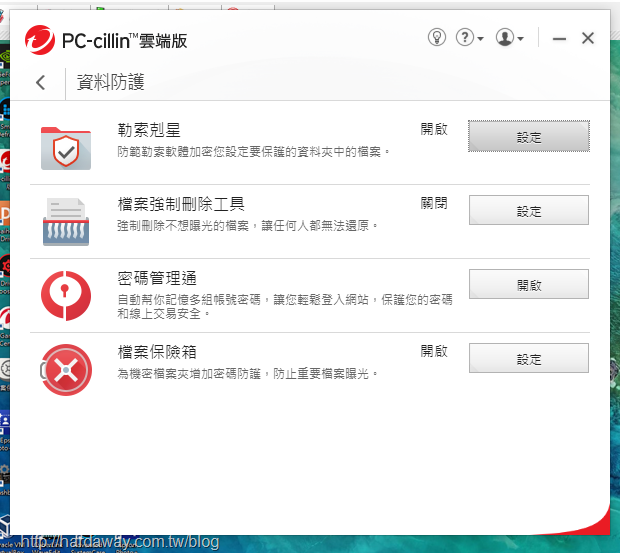Click 關閉 status of 檔案強制刪除工具

pyautogui.click(x=434, y=203)
